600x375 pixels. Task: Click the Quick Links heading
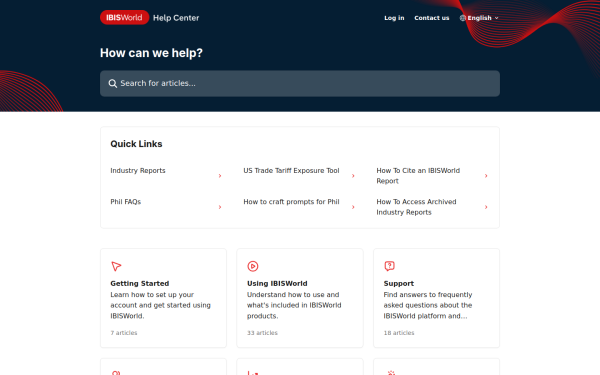point(136,144)
